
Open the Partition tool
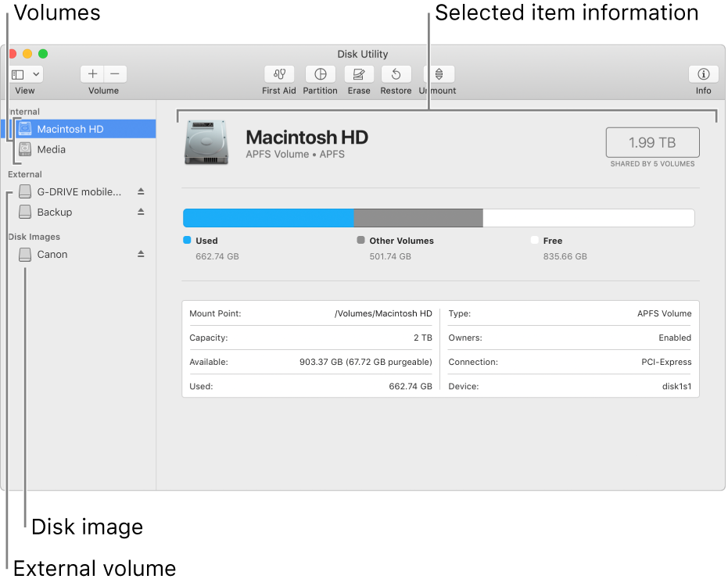(x=320, y=74)
